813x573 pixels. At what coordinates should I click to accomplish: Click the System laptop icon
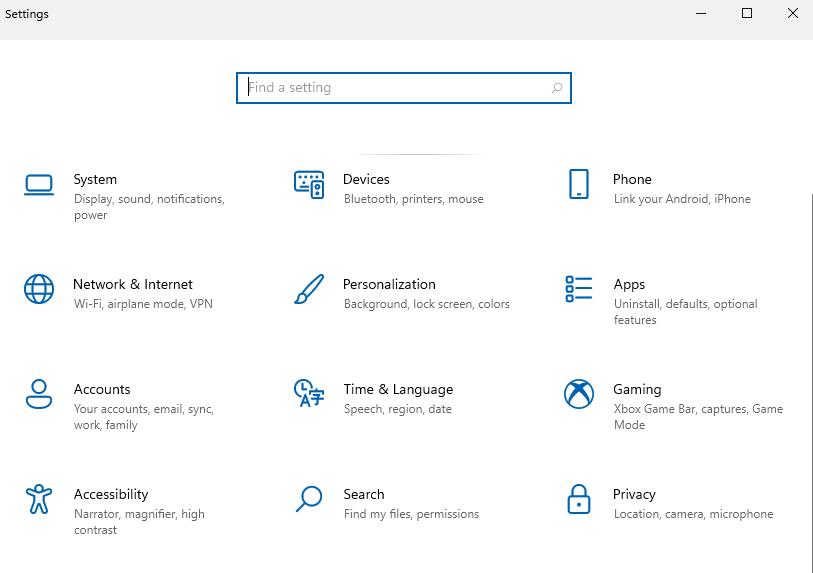[39, 184]
